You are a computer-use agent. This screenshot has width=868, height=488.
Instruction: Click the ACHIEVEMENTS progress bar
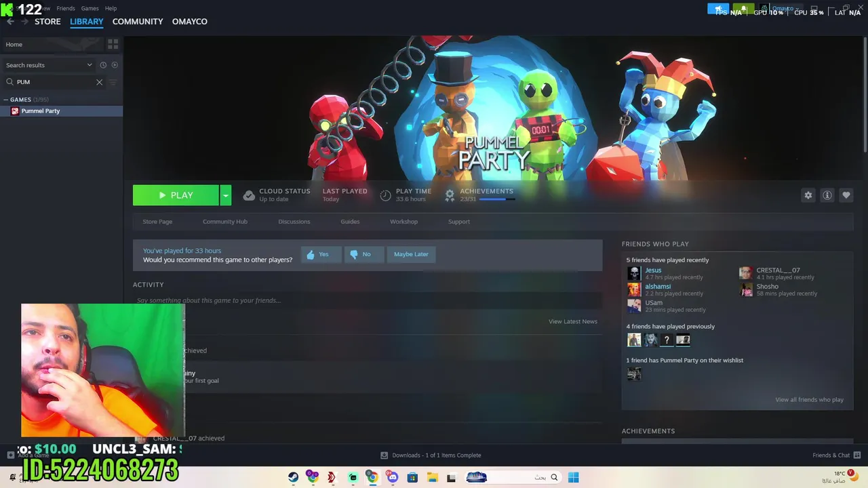497,199
